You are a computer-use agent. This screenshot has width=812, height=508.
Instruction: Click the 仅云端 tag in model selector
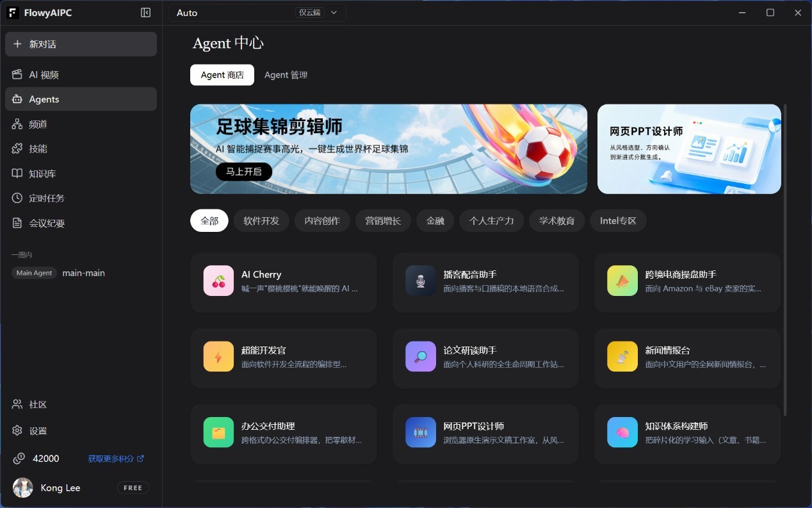coord(310,13)
